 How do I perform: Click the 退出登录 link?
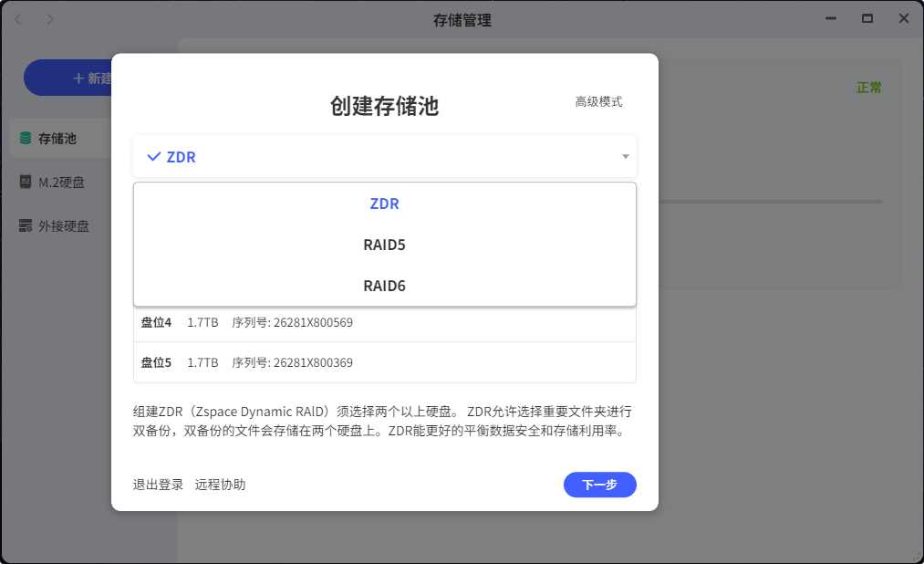click(158, 485)
